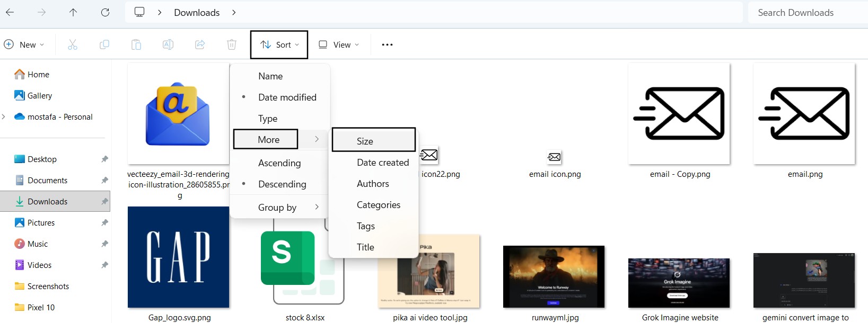Viewport: 868px width, 323px height.
Task: Select the email.png thumbnail
Action: click(x=804, y=114)
